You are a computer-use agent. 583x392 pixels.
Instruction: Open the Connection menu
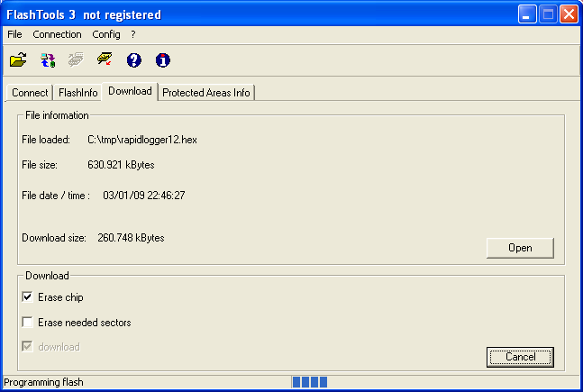57,34
